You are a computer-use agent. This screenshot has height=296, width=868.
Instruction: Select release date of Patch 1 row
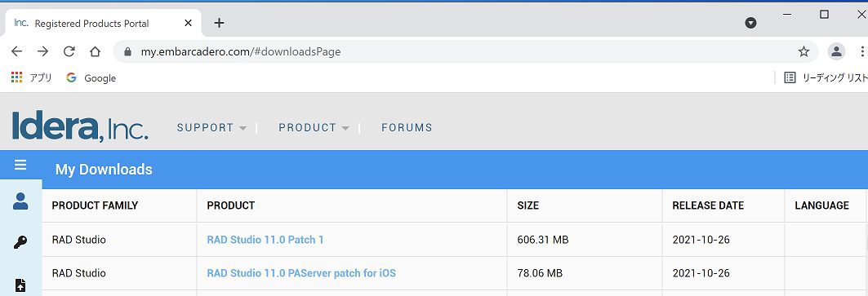tap(701, 240)
